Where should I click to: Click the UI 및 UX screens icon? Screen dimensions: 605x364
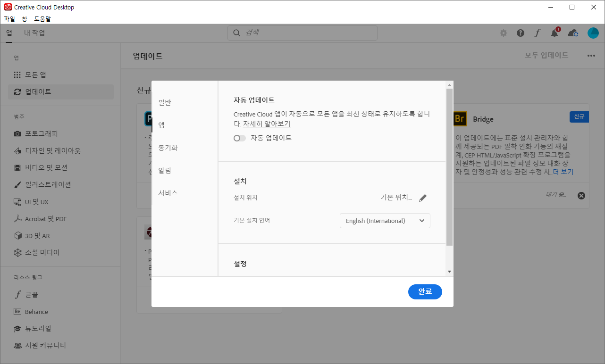point(17,202)
